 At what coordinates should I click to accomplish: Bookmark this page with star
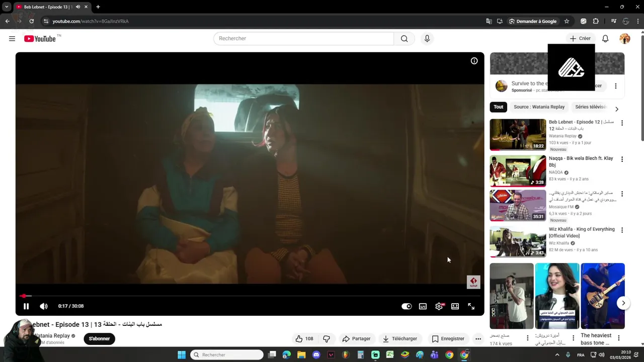tap(567, 21)
